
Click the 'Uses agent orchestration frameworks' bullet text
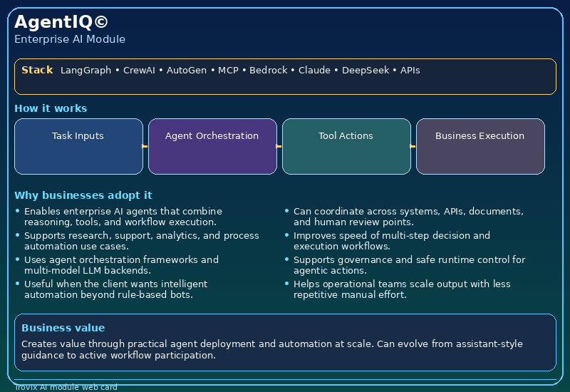tap(121, 265)
